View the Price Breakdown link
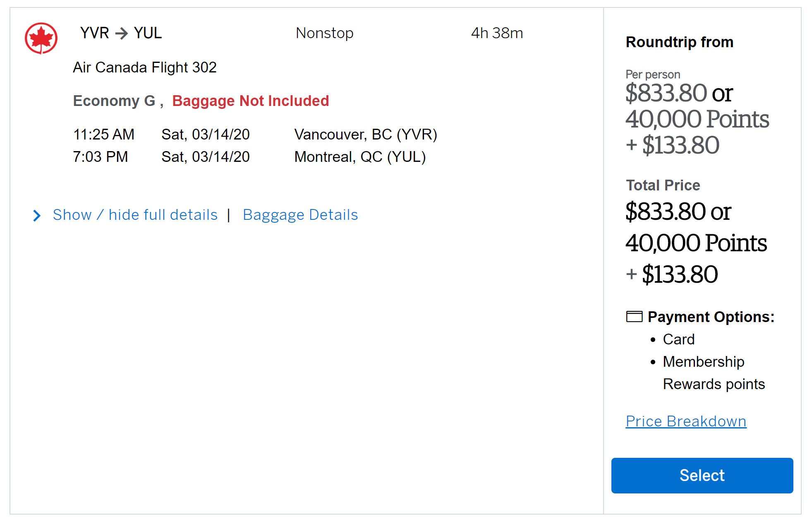The width and height of the screenshot is (812, 522). (x=686, y=421)
